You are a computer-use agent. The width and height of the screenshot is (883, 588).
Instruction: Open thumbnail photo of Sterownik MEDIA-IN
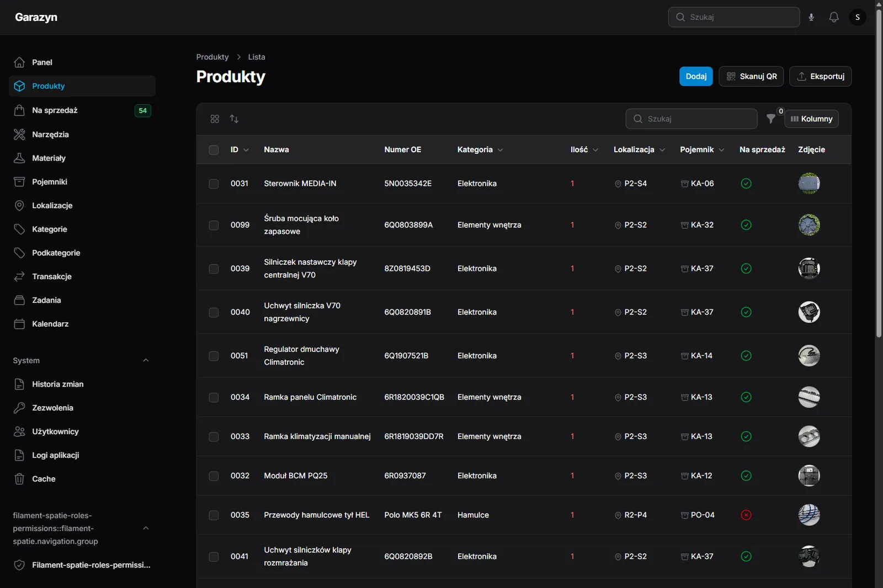[x=809, y=184]
